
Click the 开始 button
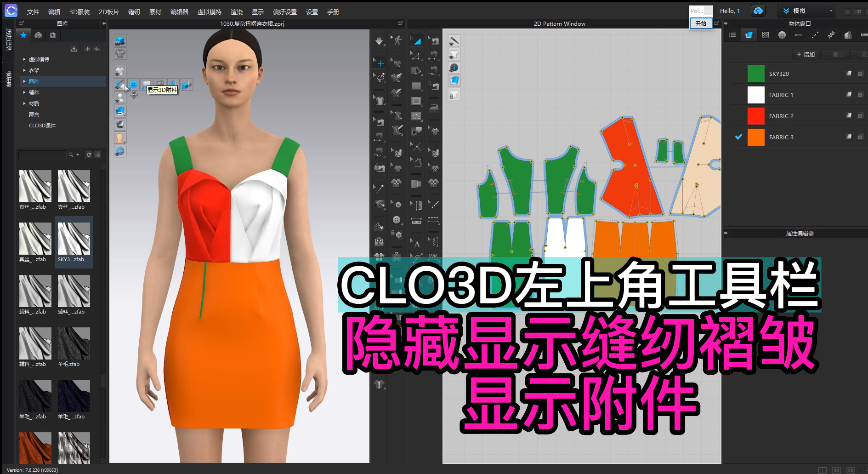point(701,23)
